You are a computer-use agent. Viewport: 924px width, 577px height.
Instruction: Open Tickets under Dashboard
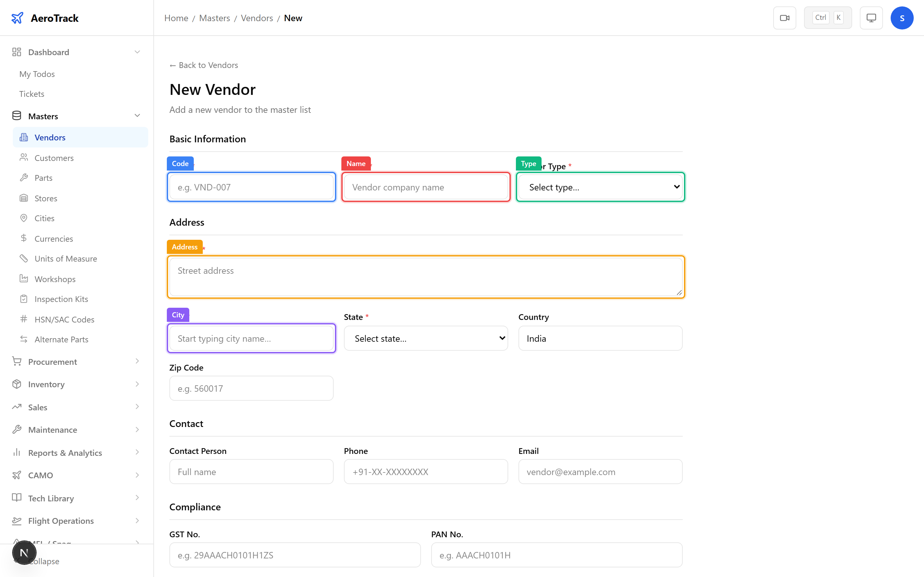pyautogui.click(x=32, y=94)
